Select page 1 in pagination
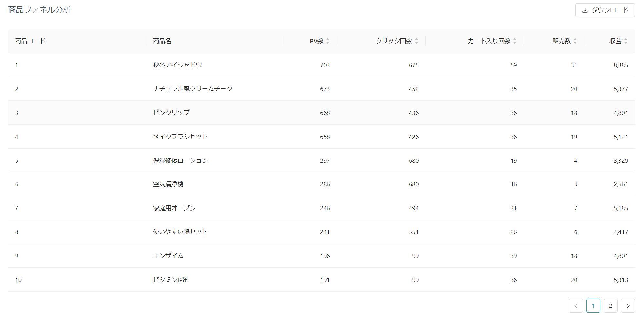 coord(593,305)
